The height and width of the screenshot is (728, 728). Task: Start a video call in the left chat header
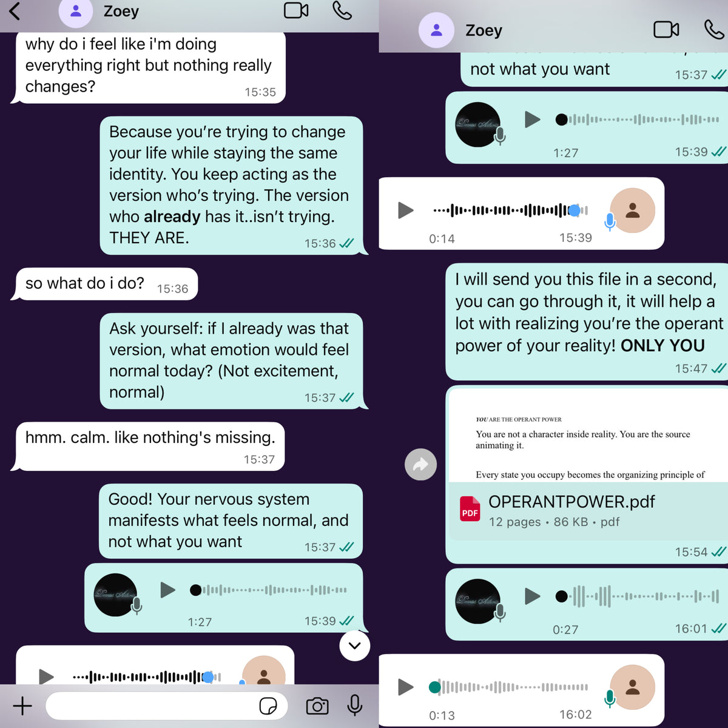point(296,10)
